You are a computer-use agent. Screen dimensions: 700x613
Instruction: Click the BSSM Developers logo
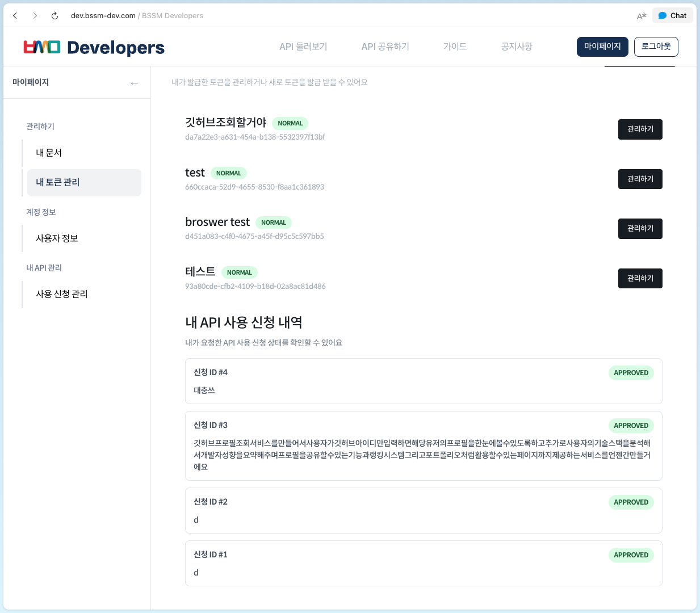[94, 47]
